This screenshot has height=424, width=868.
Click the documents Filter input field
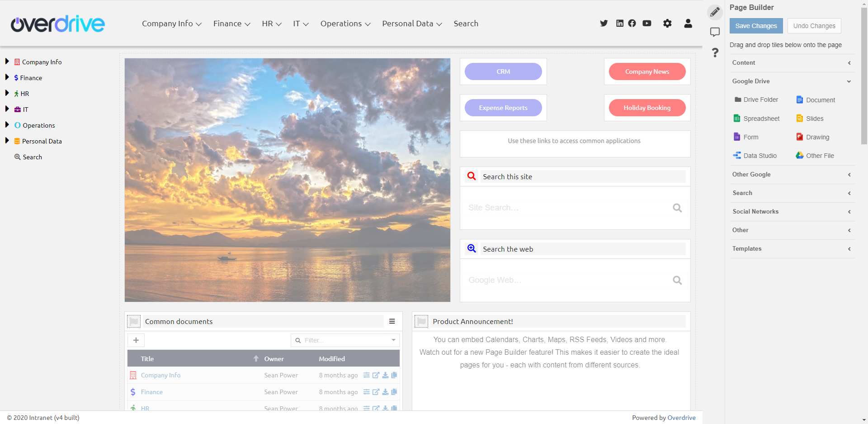click(345, 340)
